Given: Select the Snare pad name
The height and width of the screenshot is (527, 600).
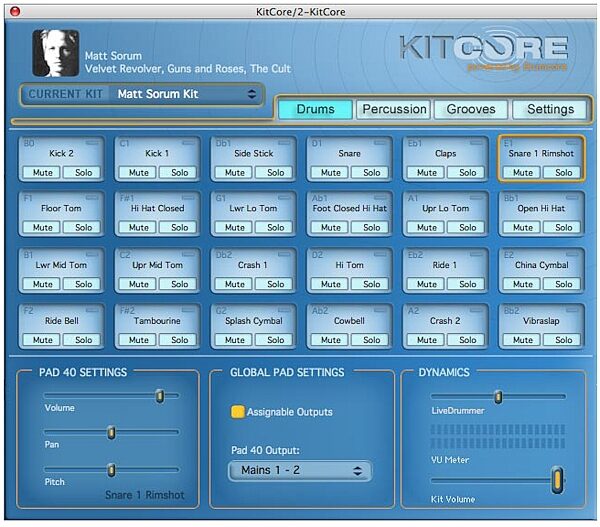Looking at the screenshot, I should pos(349,153).
